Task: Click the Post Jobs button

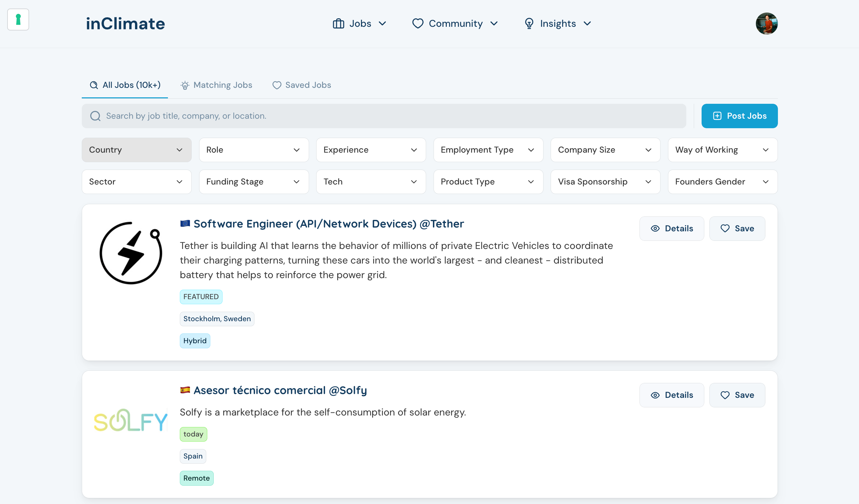Action: tap(739, 116)
